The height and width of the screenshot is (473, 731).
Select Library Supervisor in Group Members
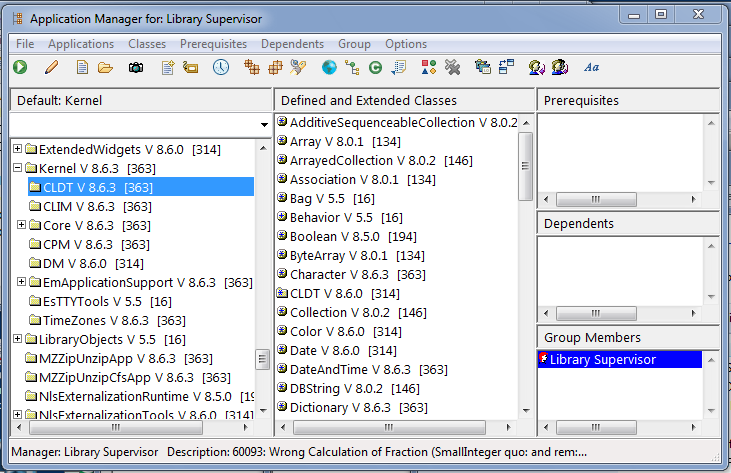(602, 360)
